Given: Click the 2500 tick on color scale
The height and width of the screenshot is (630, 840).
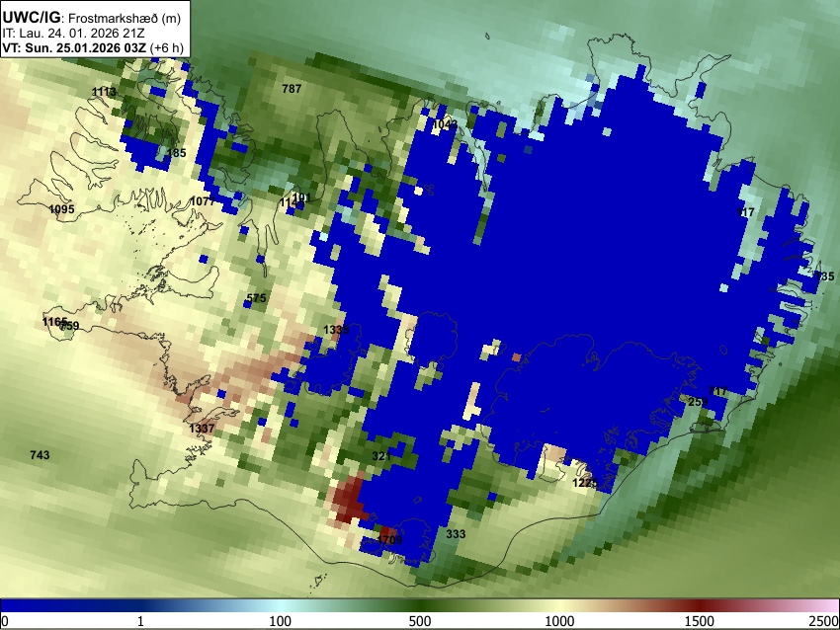Looking at the screenshot, I should (x=824, y=621).
